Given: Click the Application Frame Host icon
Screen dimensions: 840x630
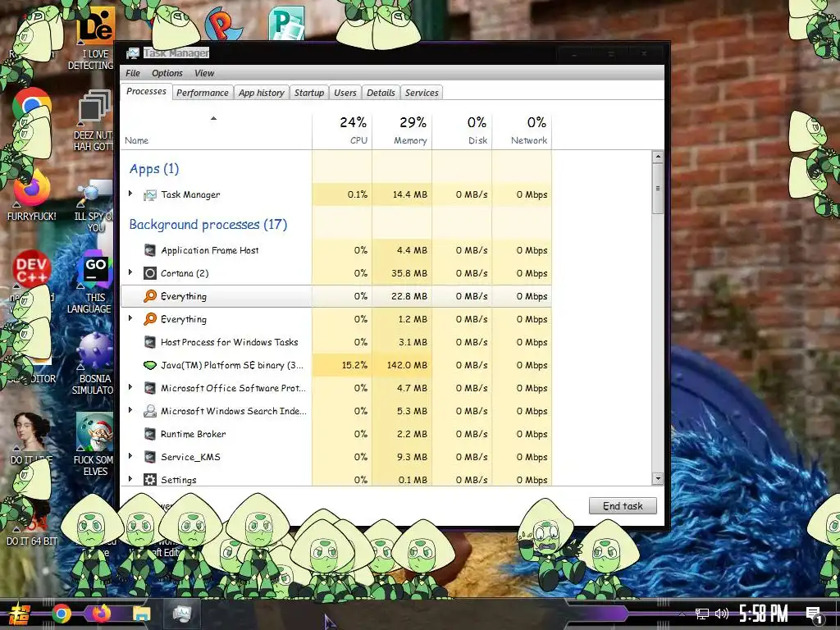Looking at the screenshot, I should pyautogui.click(x=150, y=250).
